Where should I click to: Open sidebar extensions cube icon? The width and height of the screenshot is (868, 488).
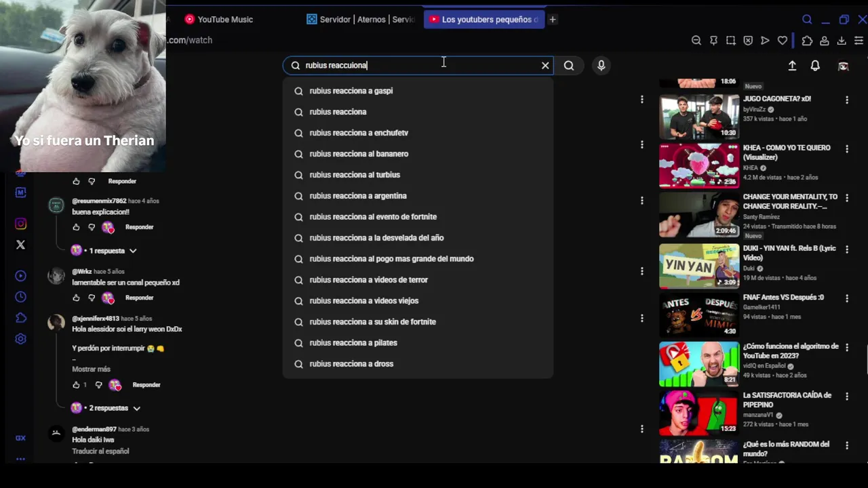20,318
